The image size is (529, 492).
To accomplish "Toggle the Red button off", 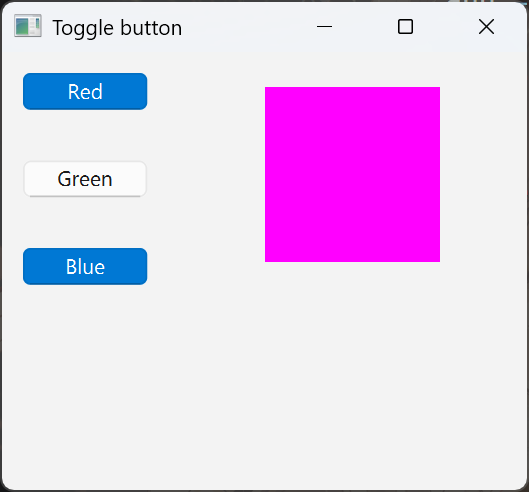I will tap(85, 91).
